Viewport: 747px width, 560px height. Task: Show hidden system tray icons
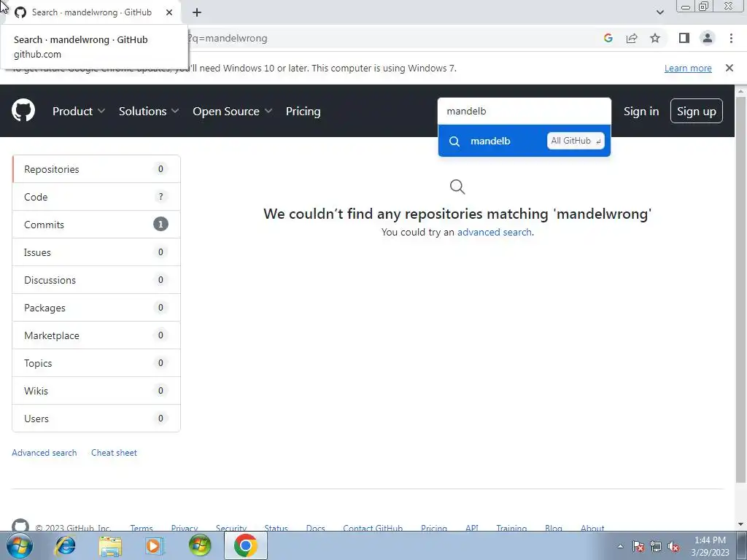[x=620, y=546]
